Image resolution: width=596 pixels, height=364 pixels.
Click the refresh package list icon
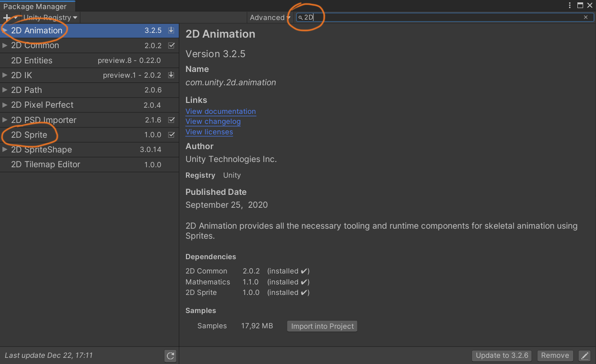170,355
